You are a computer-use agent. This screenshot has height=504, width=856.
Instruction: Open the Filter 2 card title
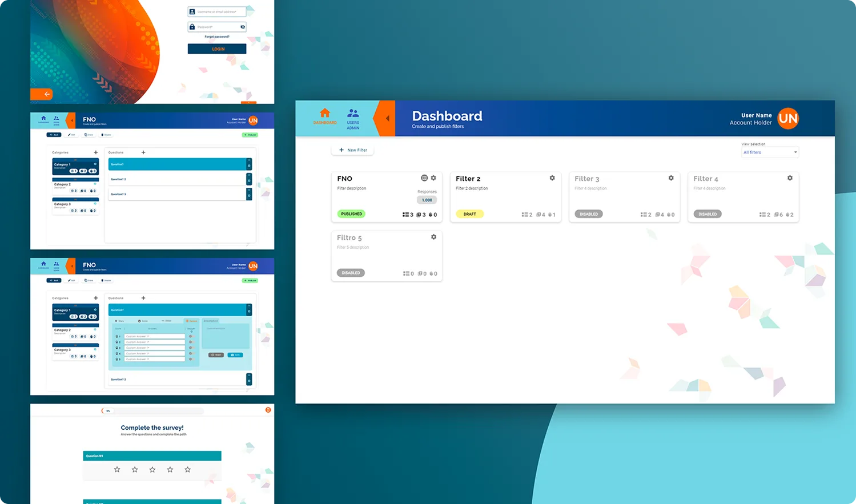click(468, 179)
